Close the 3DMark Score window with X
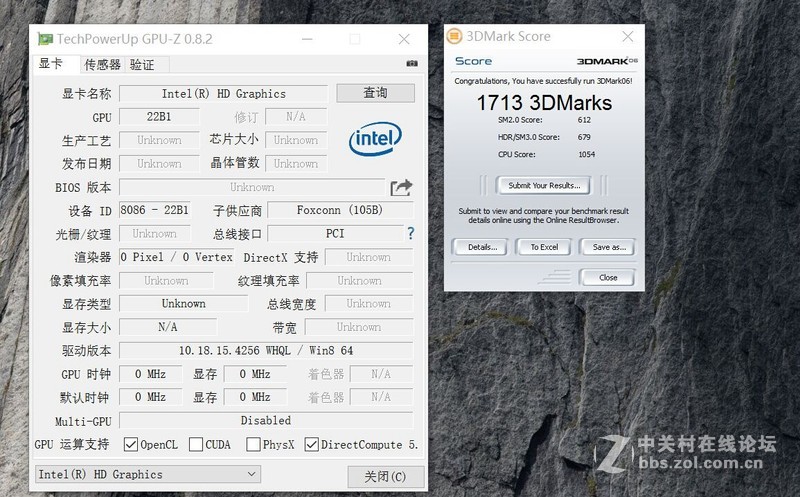The image size is (800, 497). pos(627,36)
